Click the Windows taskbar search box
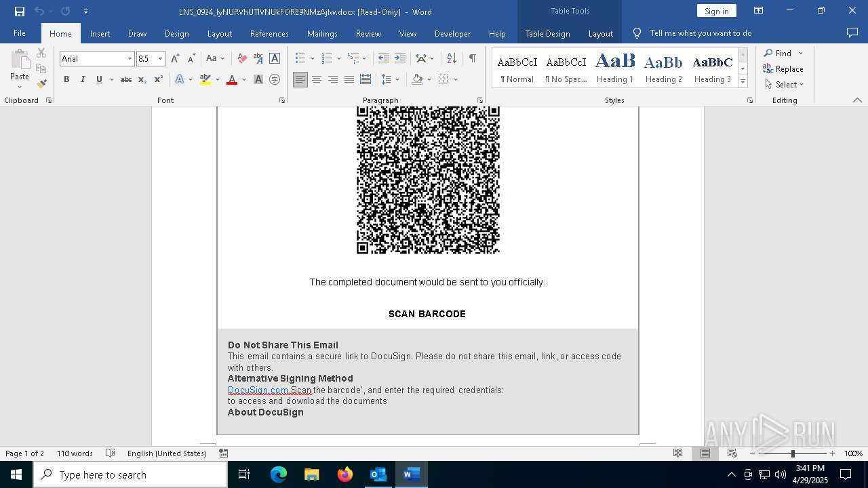This screenshot has height=488, width=868. [131, 474]
